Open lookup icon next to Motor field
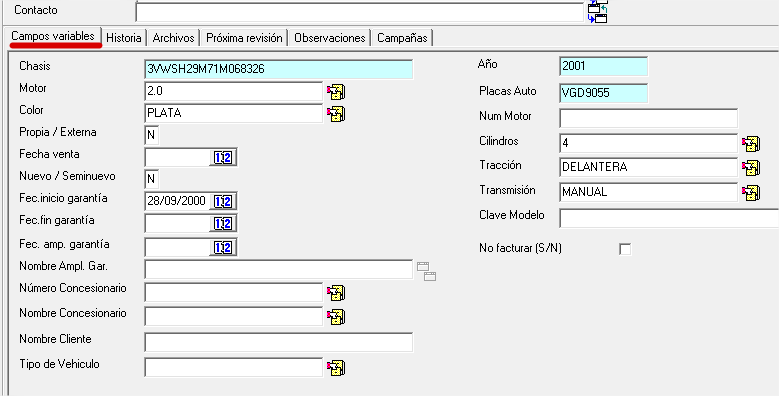Viewport: 779px width, 396px height. click(336, 92)
